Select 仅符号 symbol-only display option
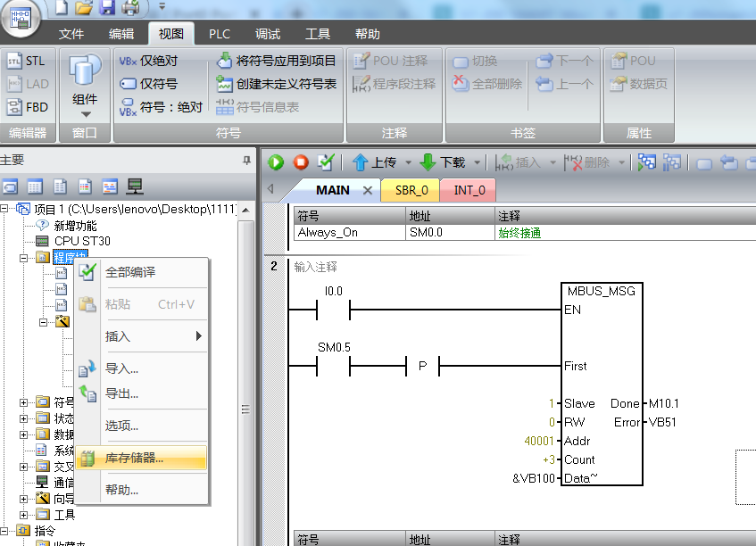The width and height of the screenshot is (756, 546). point(149,84)
